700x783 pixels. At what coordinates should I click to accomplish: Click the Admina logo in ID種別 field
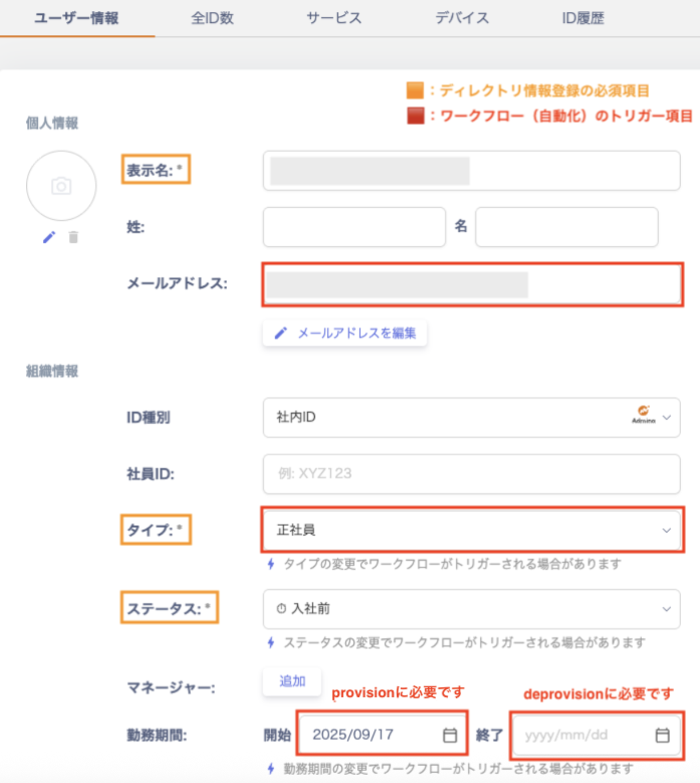pos(643,414)
